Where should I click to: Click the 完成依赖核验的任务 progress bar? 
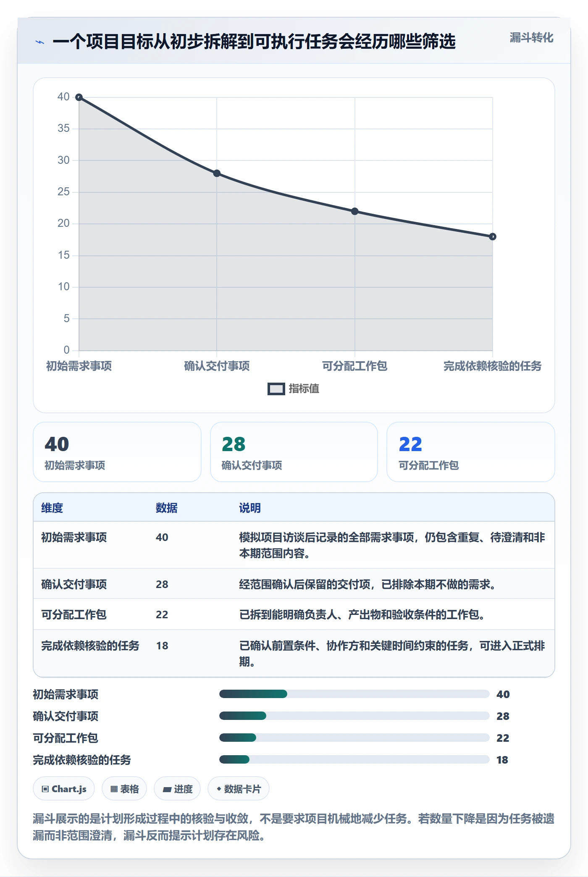354,759
